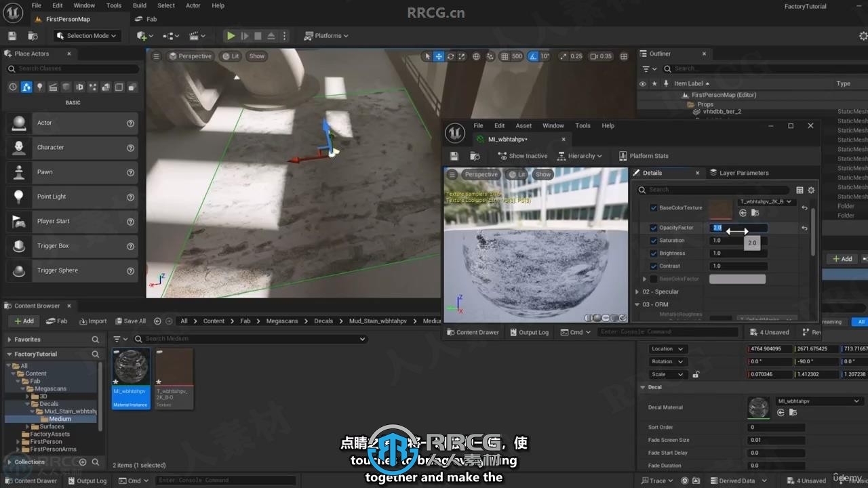Open Lit view mode in main viewport
This screenshot has height=488, width=868.
[x=231, y=56]
